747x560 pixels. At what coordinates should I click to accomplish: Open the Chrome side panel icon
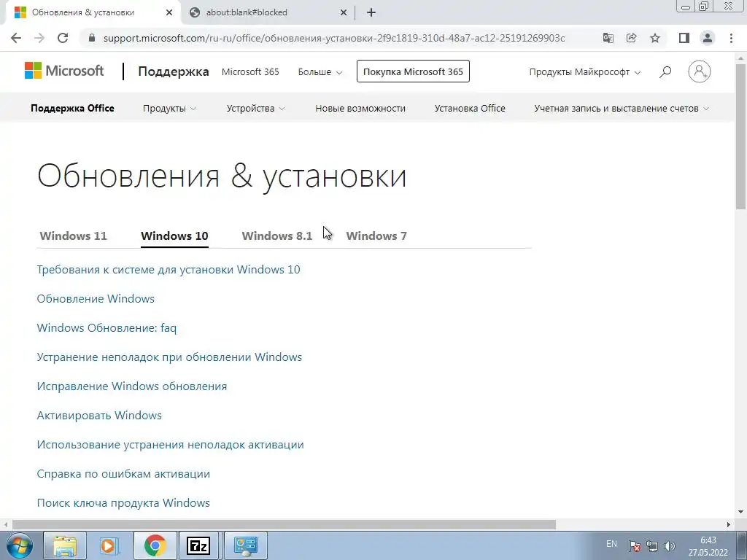click(684, 38)
